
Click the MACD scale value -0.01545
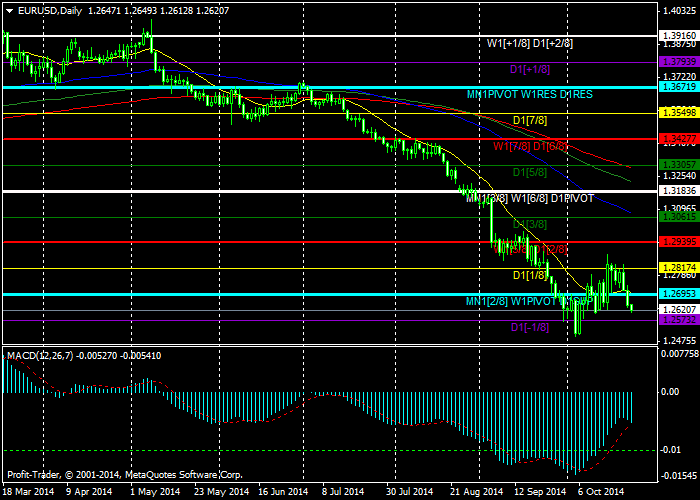point(679,476)
